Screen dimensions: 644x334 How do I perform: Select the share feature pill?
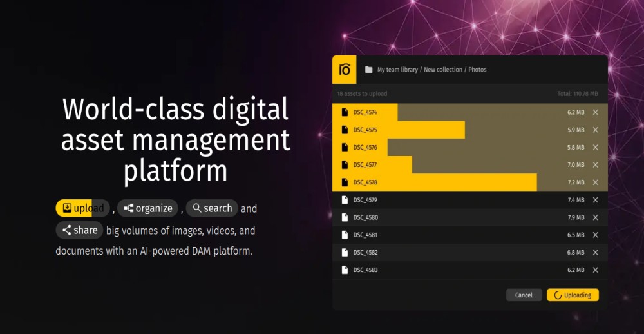coord(79,230)
